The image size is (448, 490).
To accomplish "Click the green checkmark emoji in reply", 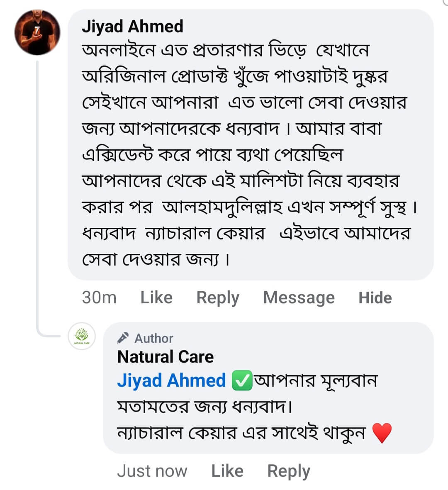I will click(x=241, y=381).
